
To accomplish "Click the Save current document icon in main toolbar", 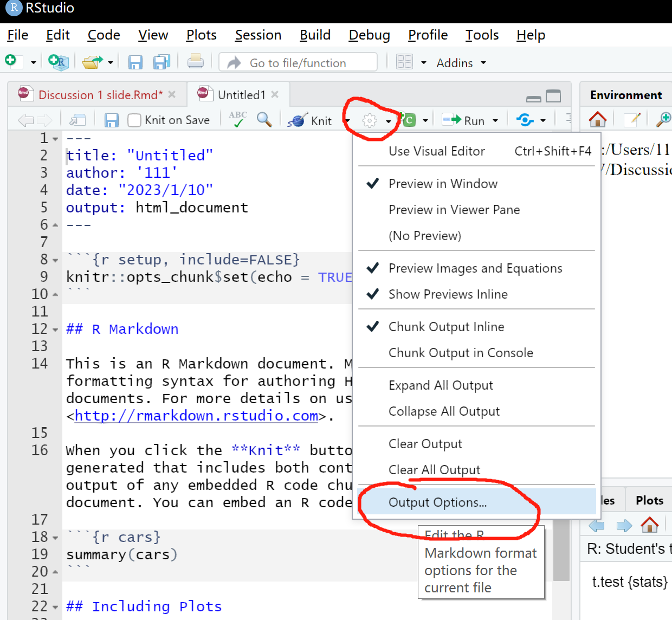I will [135, 62].
